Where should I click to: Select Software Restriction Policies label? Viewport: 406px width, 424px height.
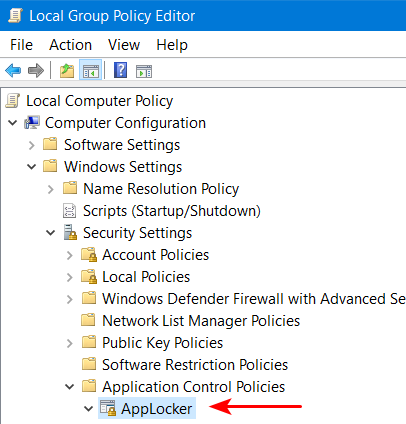tap(195, 365)
